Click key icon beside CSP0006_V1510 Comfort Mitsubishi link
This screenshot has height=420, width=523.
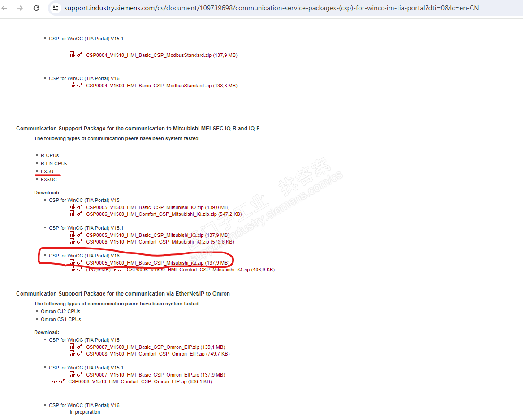(80, 241)
